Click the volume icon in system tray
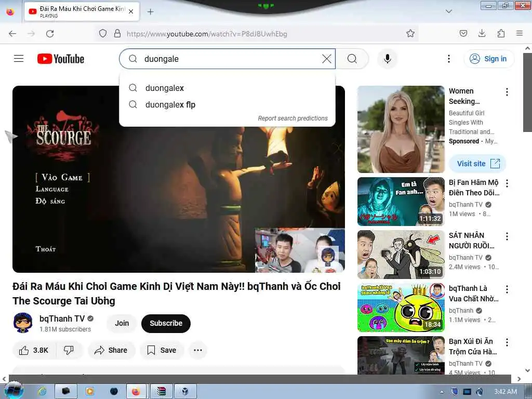532x399 pixels. click(480, 392)
